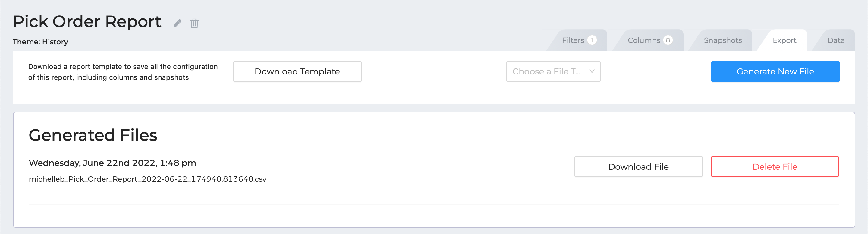Image resolution: width=868 pixels, height=234 pixels.
Task: Open the Snapshots tab
Action: [722, 40]
